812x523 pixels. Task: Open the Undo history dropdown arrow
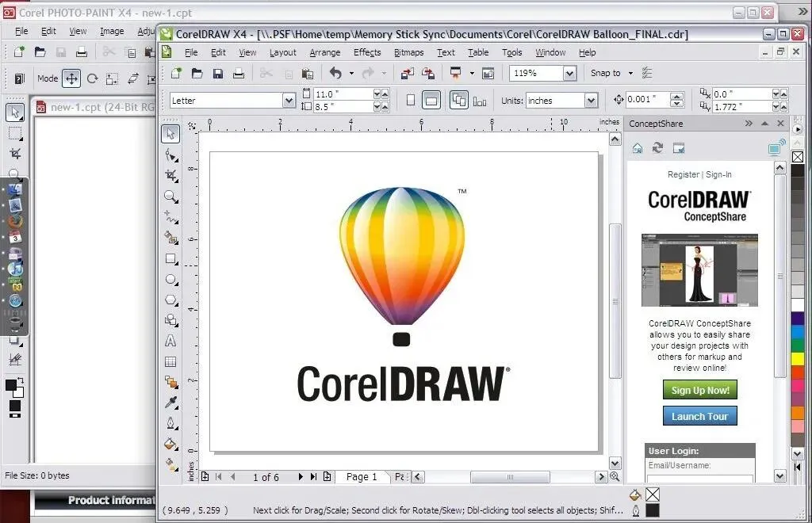point(351,74)
